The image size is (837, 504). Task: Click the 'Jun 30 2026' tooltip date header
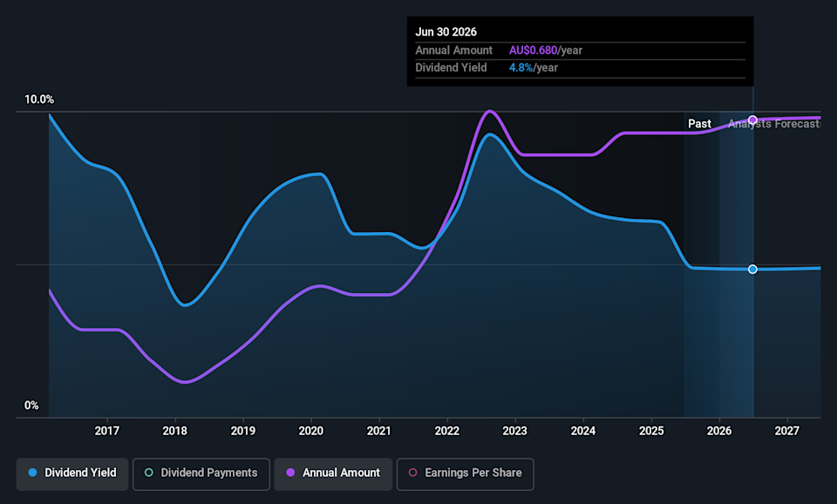point(446,32)
